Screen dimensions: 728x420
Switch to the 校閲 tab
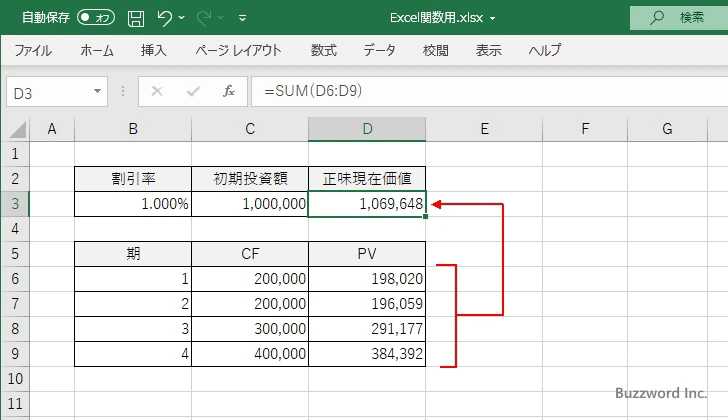(x=436, y=50)
